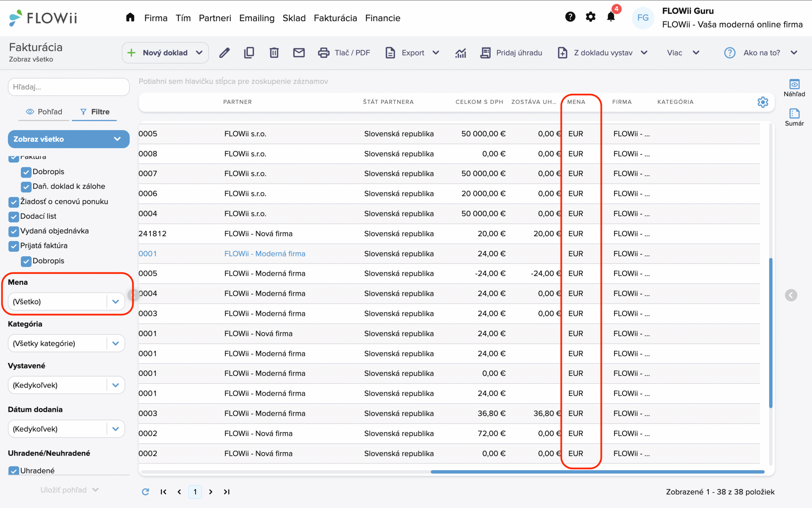
Task: Open Partneri menu
Action: coord(215,18)
